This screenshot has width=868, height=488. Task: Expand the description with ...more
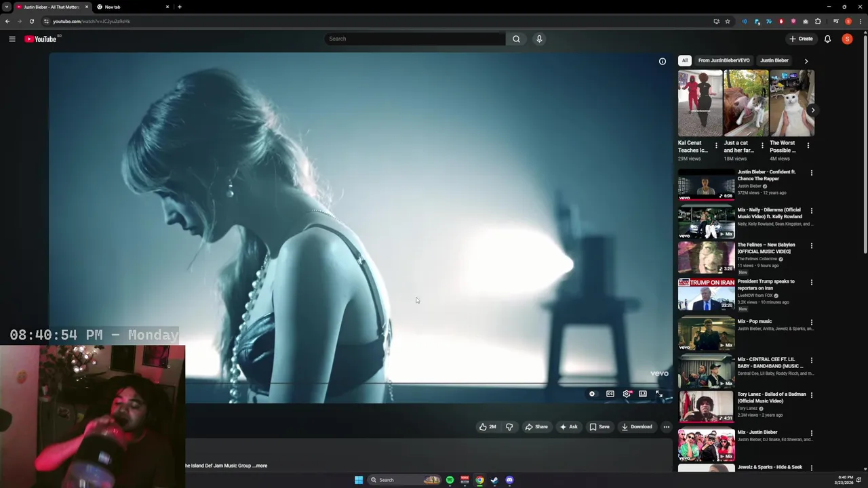coord(260,466)
